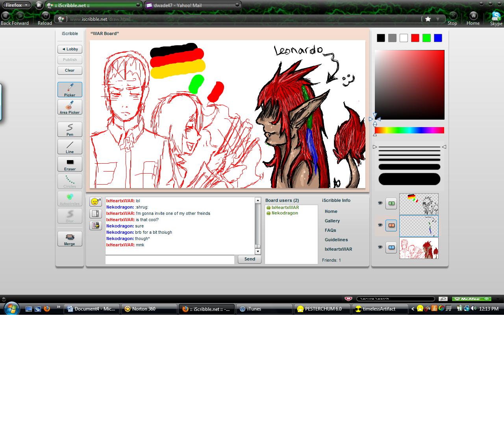Select the Circles tool
504x425 pixels.
pos(70,181)
